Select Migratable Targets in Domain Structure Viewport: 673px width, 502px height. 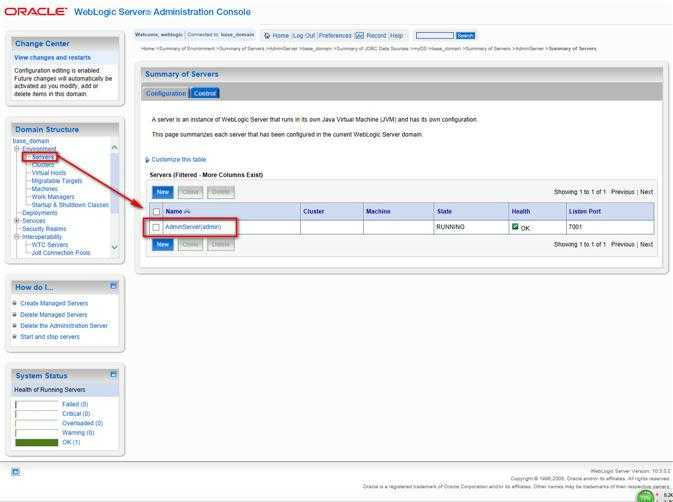click(x=57, y=181)
